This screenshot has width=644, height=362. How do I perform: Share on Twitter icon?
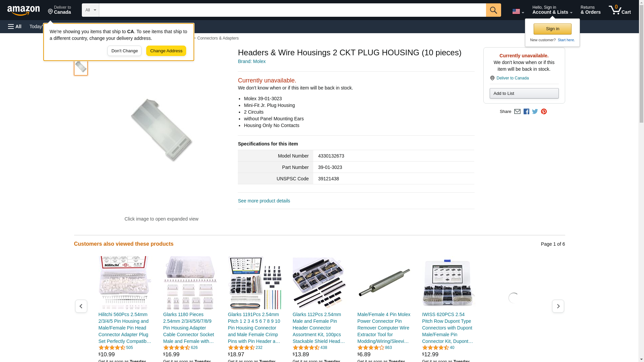535,112
